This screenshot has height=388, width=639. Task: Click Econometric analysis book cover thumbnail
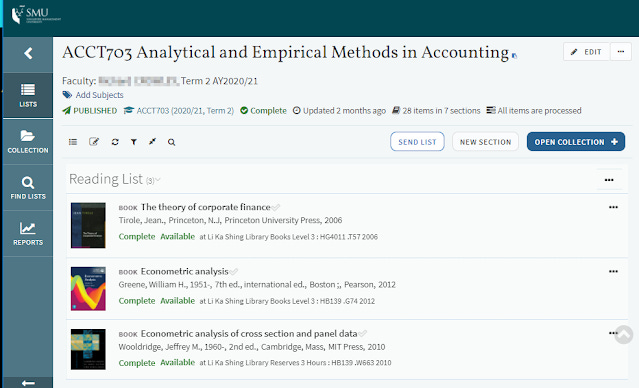point(88,289)
